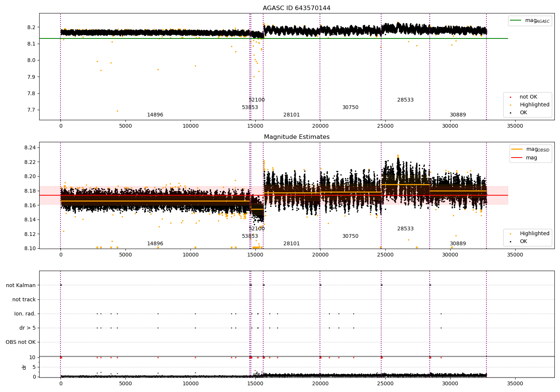This screenshot has height=392, width=560.
Task: Click obsid label 30889 in the top plot
Action: coord(458,115)
